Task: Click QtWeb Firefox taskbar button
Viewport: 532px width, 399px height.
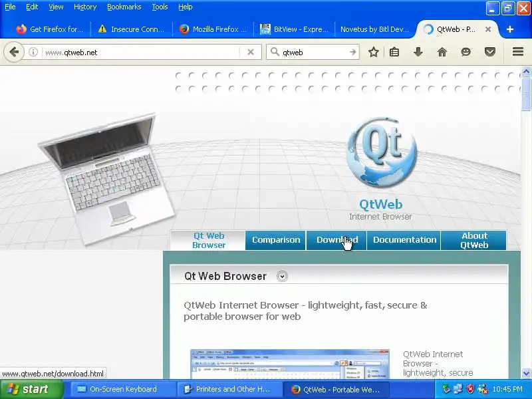Action: 336,389
